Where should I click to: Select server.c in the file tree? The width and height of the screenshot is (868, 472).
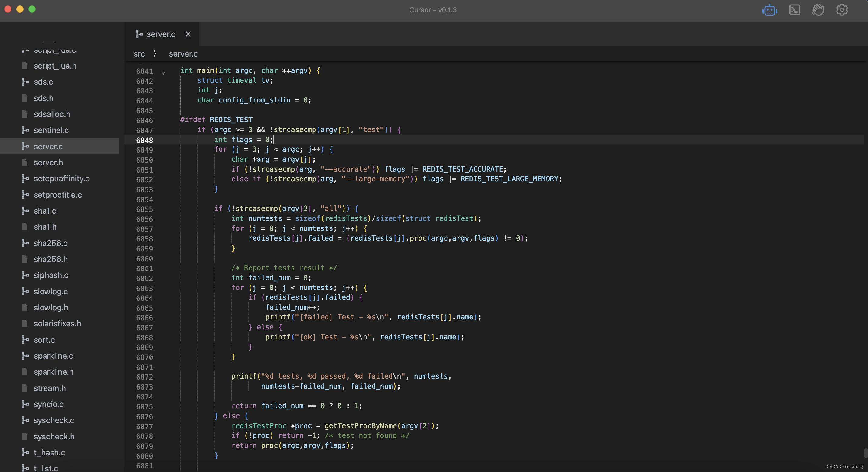[59, 146]
